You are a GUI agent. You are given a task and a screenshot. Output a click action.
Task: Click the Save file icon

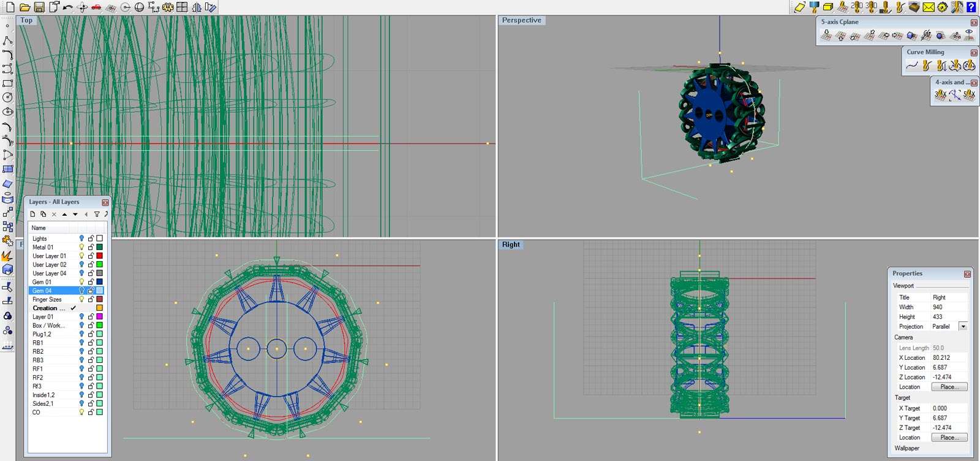click(39, 7)
